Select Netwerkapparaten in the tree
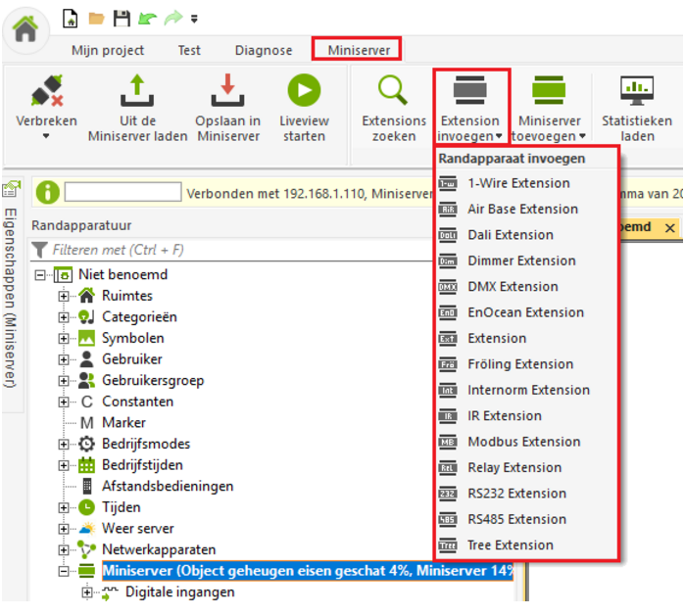Viewport: 685px width, 616px height. [158, 549]
